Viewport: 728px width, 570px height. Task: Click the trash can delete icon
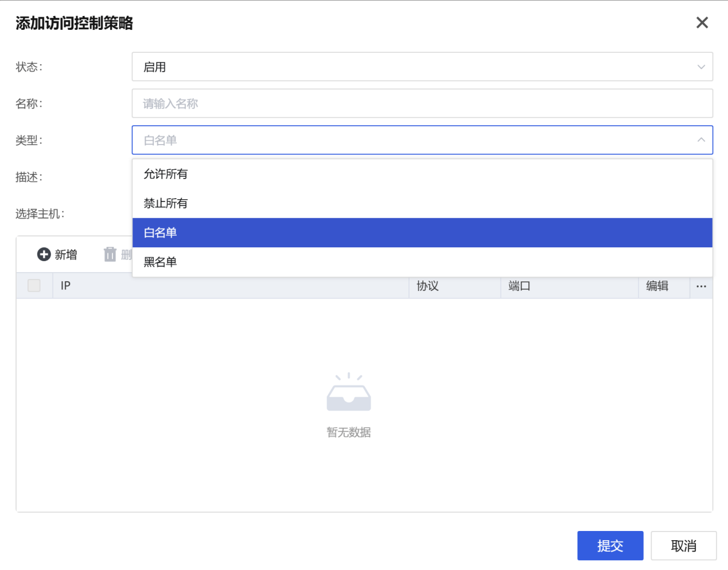(110, 254)
